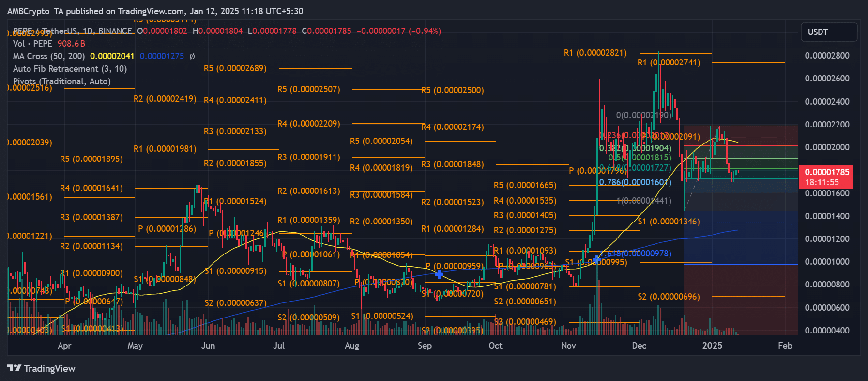Click the blue cross marker near November
The width and height of the screenshot is (868, 381).
click(597, 260)
